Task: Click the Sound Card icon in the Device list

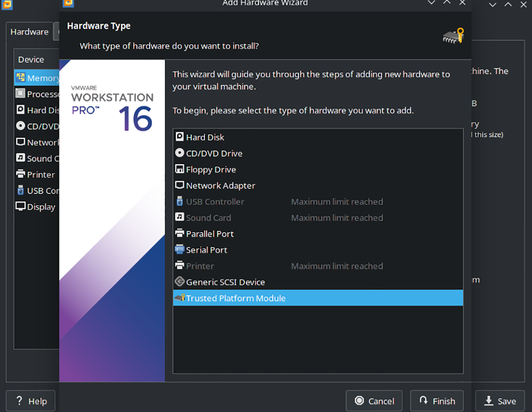Action: 20,158
